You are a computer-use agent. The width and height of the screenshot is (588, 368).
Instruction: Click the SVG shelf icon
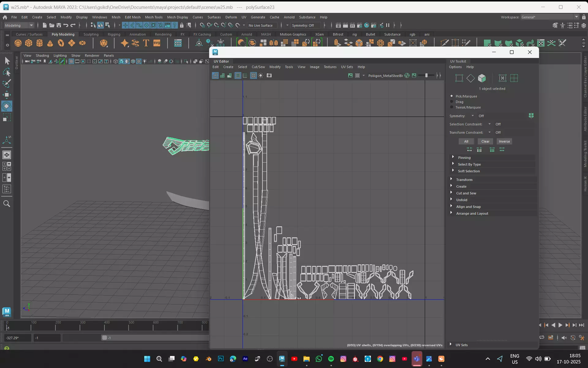(157, 43)
